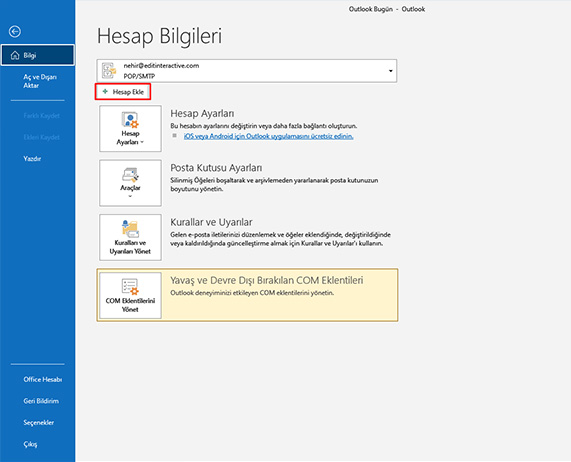Image resolution: width=571 pixels, height=462 pixels.
Task: Go to Geri Bildirim page
Action: 41,401
